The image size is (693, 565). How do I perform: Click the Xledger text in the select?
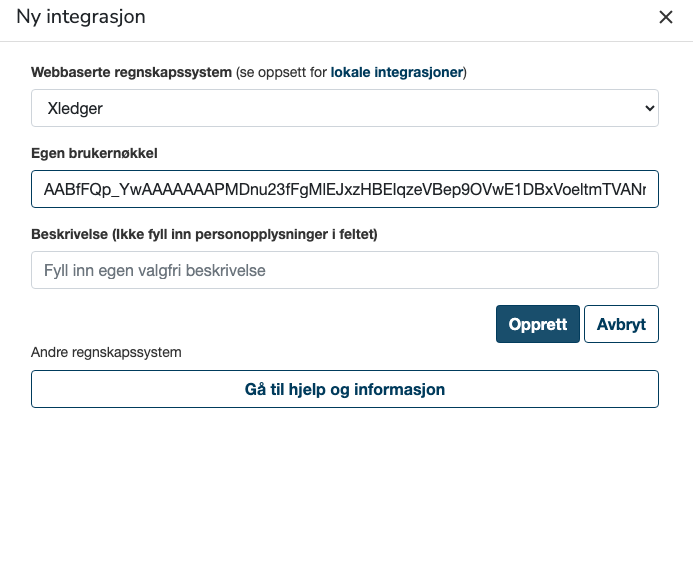(75, 108)
